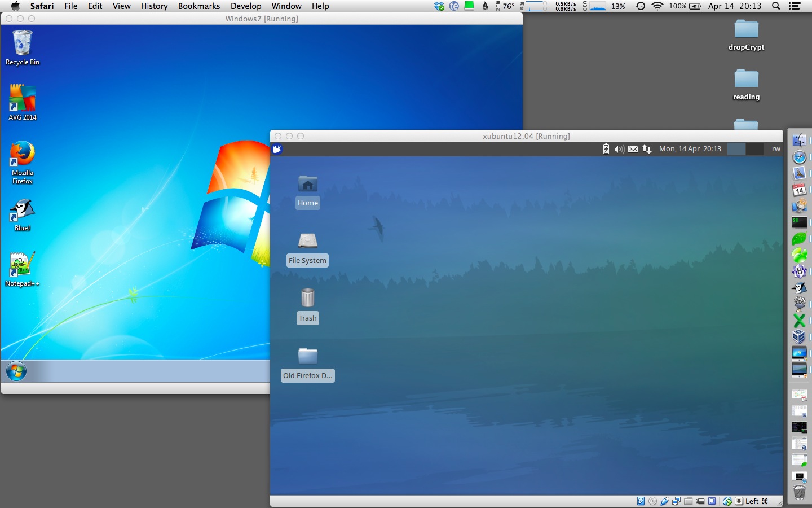Viewport: 812px width, 508px height.
Task: Open Safari compass icon in the Dock
Action: tap(799, 157)
